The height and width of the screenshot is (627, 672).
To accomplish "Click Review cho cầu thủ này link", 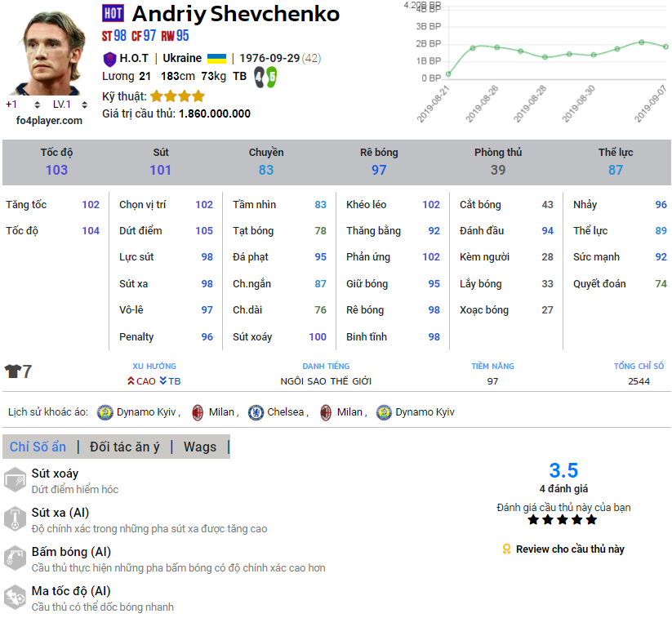I will point(569,549).
